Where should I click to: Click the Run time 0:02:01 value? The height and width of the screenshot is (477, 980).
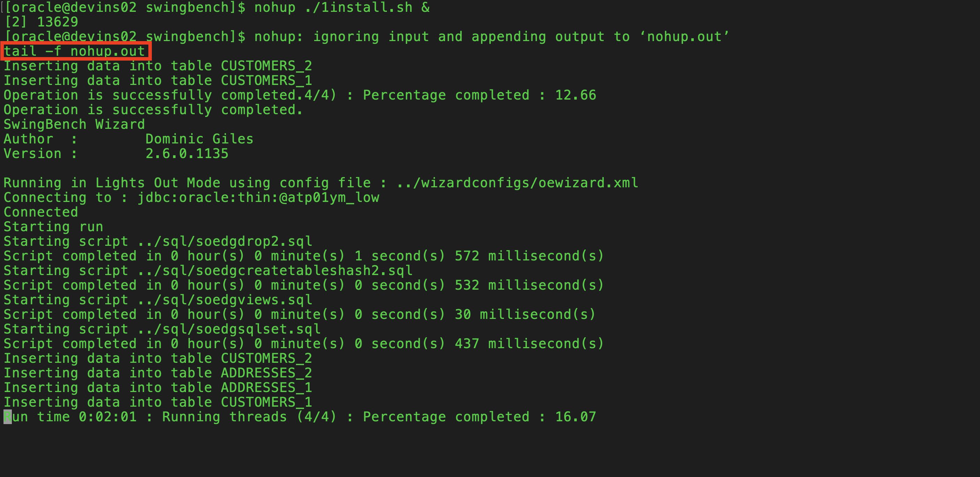pos(108,417)
